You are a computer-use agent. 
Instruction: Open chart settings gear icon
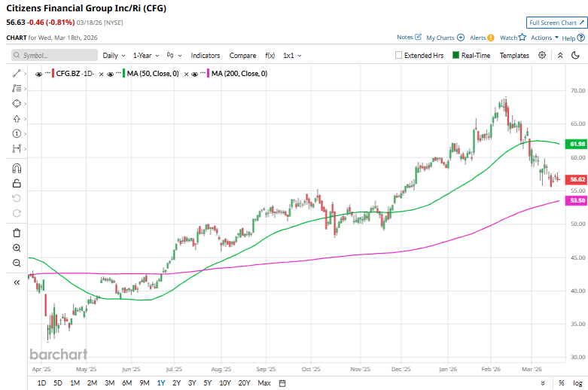pyautogui.click(x=542, y=55)
